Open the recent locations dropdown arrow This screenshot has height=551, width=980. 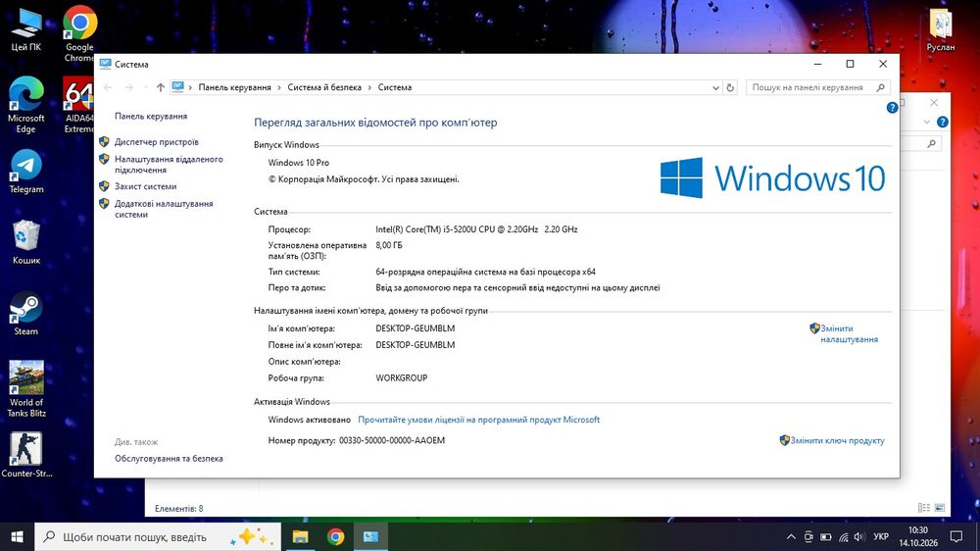coord(145,87)
